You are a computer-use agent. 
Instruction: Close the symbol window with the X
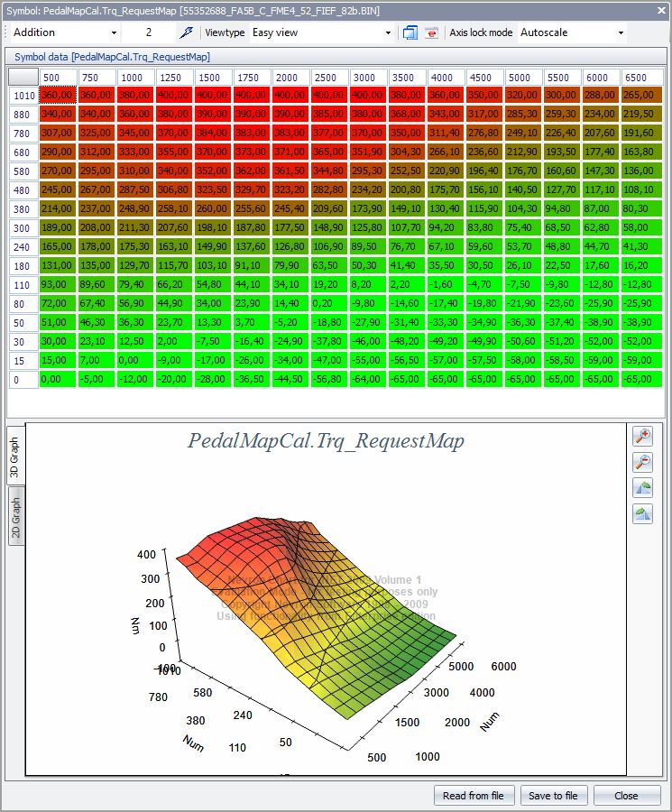(x=662, y=10)
